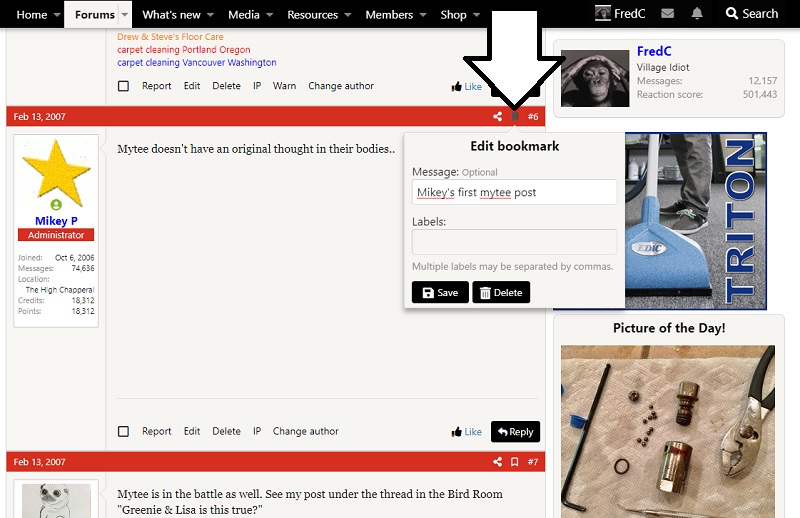Viewport: 800px width, 518px height.
Task: Click the filled bookmark icon on post #6
Action: point(515,117)
